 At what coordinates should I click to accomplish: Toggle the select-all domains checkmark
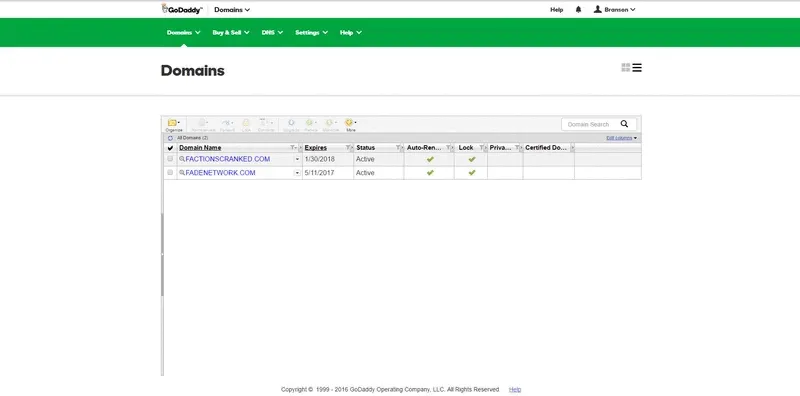[170, 148]
